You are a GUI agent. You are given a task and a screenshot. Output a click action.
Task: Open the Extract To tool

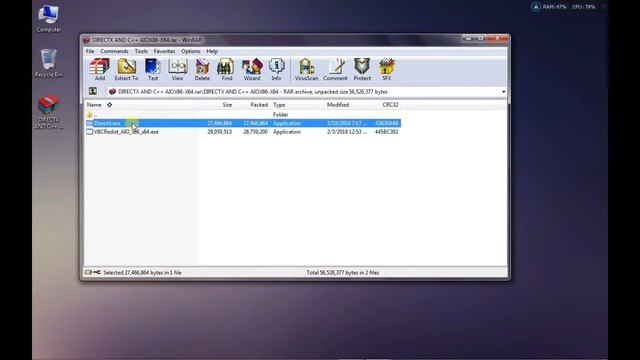[126, 69]
